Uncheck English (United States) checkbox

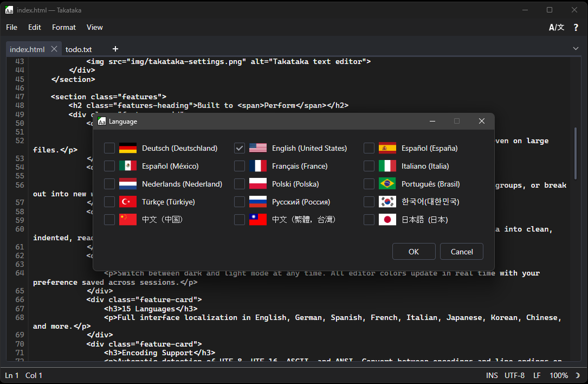click(240, 148)
